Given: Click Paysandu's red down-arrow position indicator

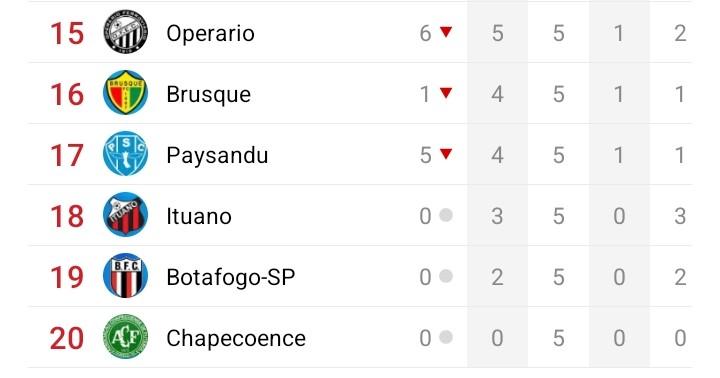Looking at the screenshot, I should 446,153.
